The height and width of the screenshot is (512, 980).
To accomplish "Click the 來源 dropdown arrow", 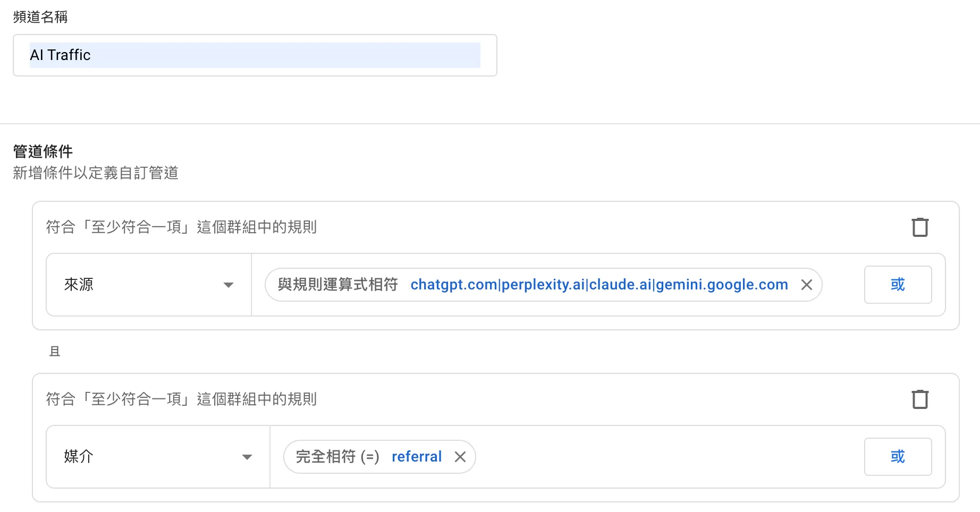I will click(x=229, y=285).
